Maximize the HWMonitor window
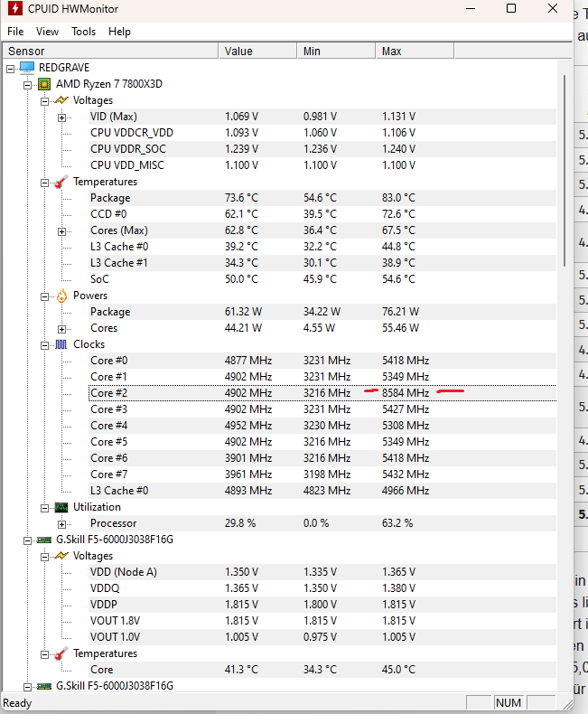 click(511, 8)
